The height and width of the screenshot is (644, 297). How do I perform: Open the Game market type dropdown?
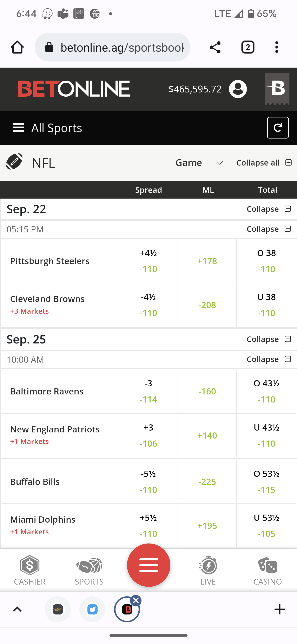pos(199,163)
